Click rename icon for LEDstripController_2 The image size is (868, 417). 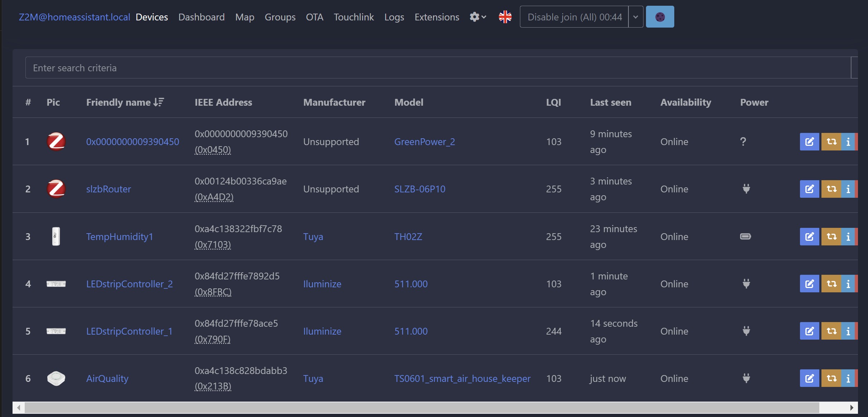click(x=809, y=284)
